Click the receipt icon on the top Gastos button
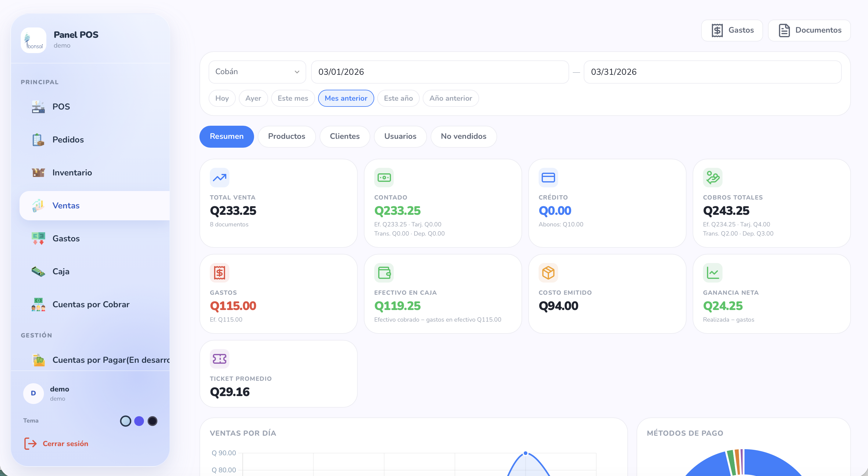 coord(717,30)
